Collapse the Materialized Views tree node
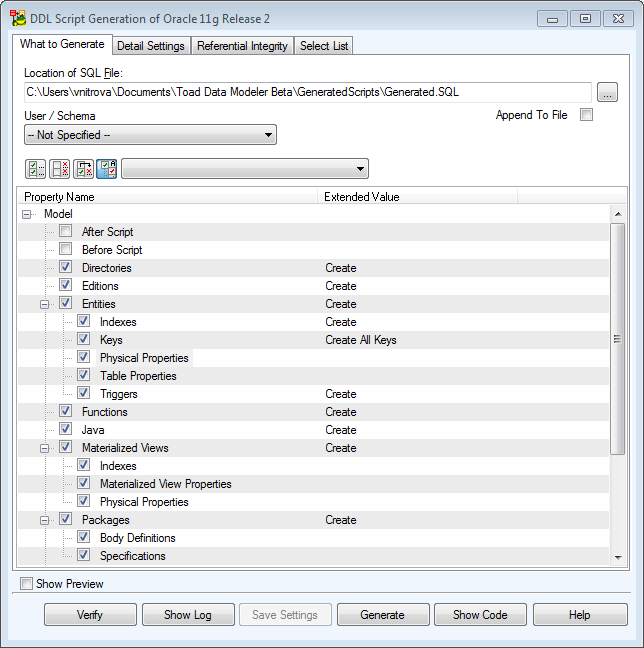This screenshot has height=648, width=644. click(45, 448)
